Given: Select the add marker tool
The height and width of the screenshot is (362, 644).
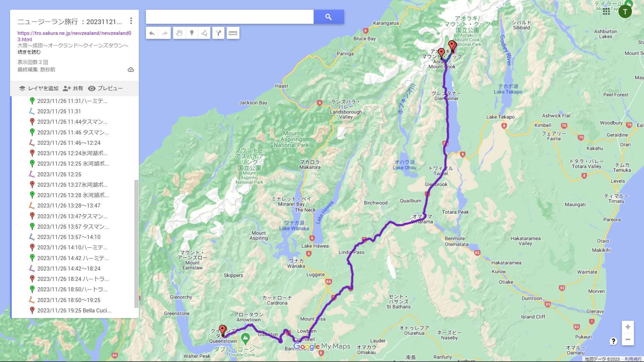Looking at the screenshot, I should pyautogui.click(x=192, y=33).
